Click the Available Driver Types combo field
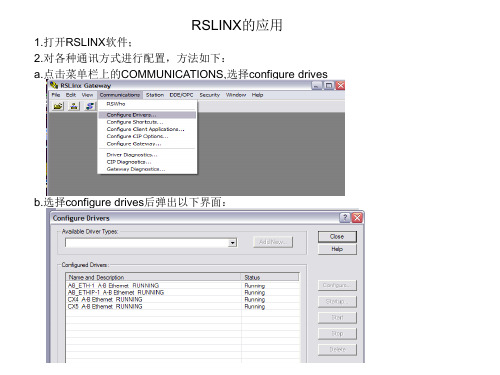500x375 pixels. click(151, 243)
